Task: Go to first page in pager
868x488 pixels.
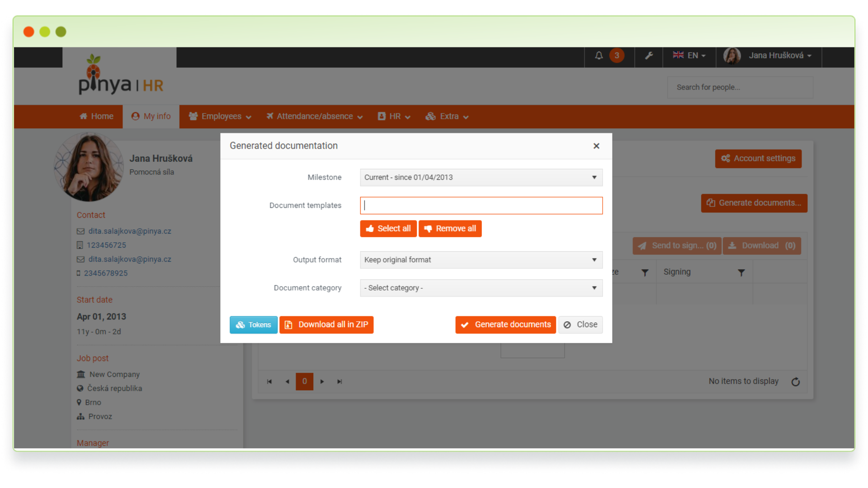Action: point(269,382)
